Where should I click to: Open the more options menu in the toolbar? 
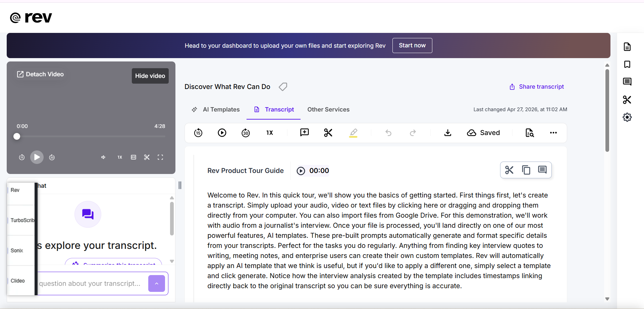tap(553, 133)
